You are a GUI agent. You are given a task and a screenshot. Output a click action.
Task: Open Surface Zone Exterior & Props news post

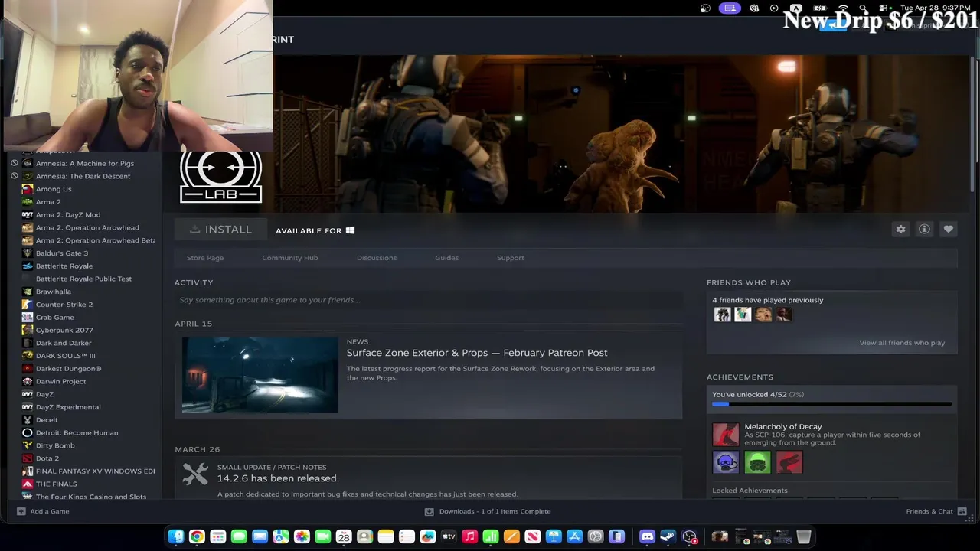(477, 353)
